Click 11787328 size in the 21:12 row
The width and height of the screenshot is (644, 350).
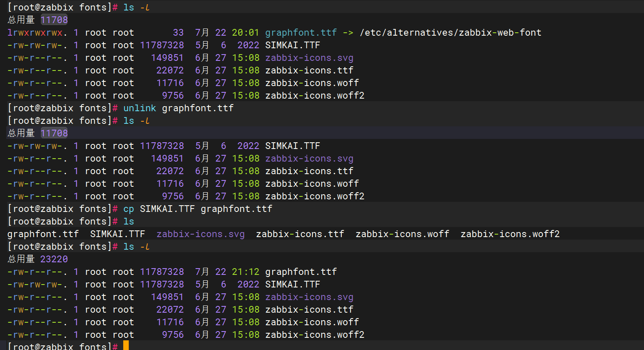(162, 272)
